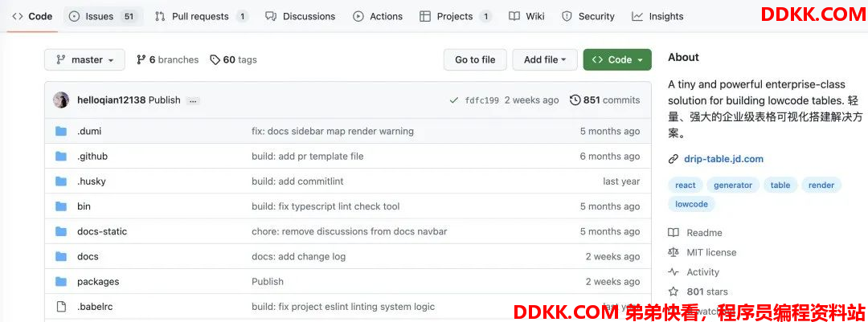Expand the master branch dropdown

[84, 59]
